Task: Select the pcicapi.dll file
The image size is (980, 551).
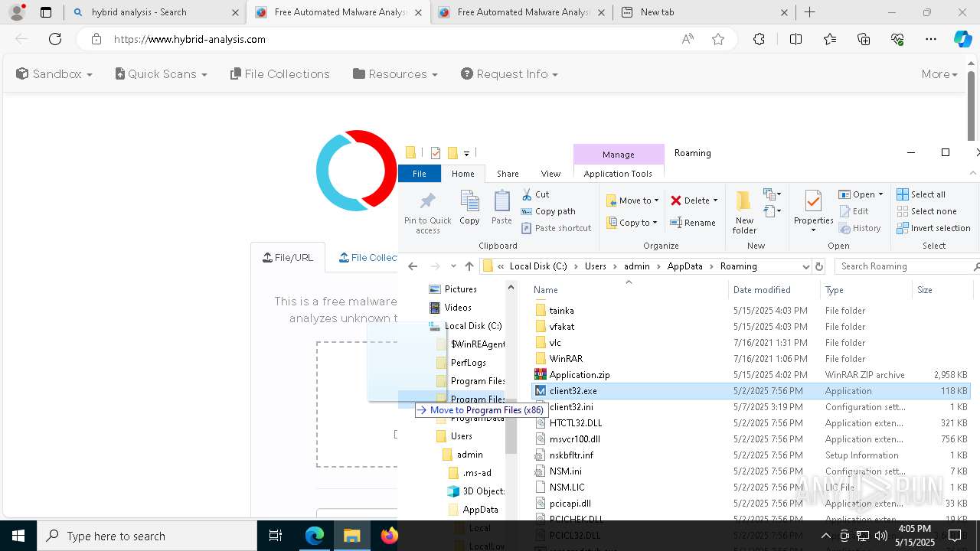Action: 570,504
